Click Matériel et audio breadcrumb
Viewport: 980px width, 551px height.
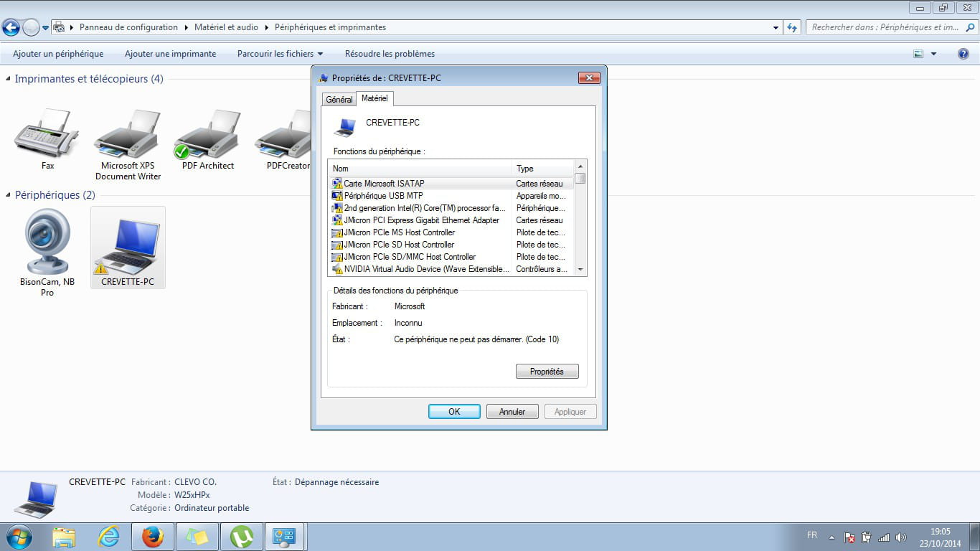click(226, 27)
